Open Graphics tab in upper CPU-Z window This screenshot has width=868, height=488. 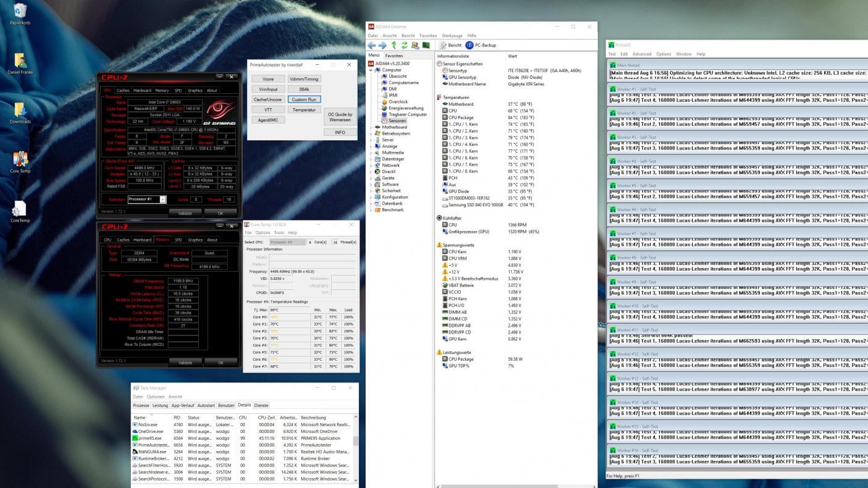click(195, 90)
